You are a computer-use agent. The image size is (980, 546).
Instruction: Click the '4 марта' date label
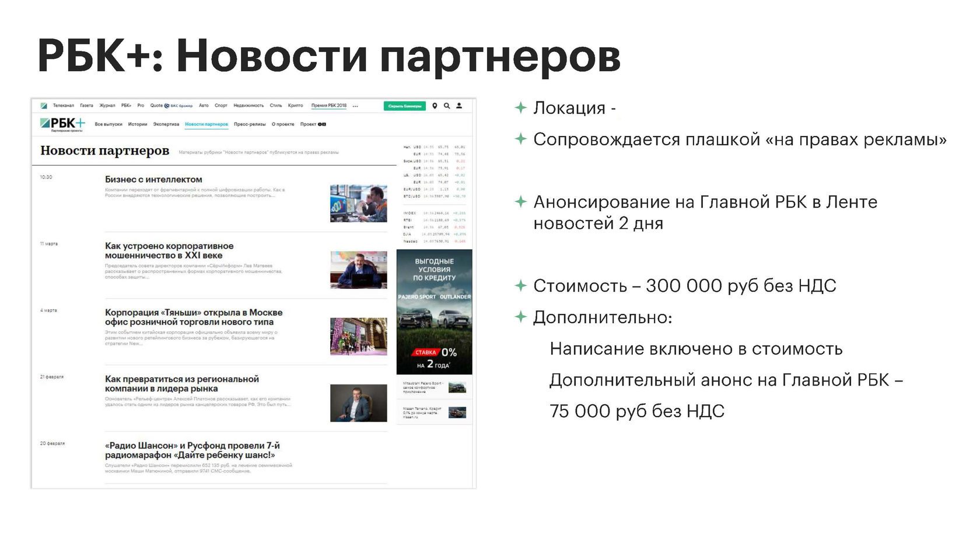(48, 310)
